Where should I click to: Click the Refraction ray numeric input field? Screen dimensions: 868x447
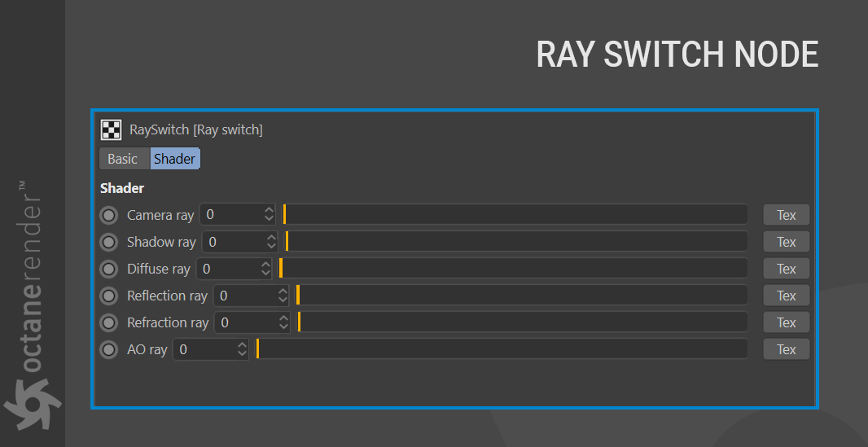[x=252, y=322]
